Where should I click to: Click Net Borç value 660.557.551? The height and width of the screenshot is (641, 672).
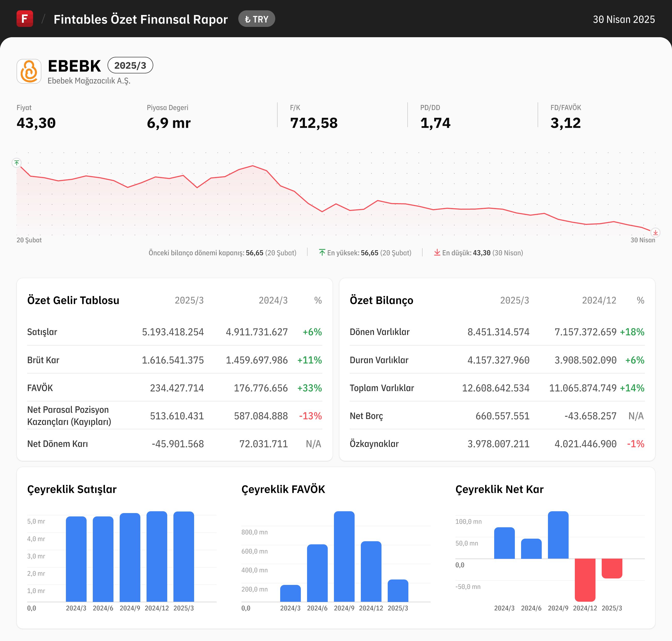click(502, 416)
